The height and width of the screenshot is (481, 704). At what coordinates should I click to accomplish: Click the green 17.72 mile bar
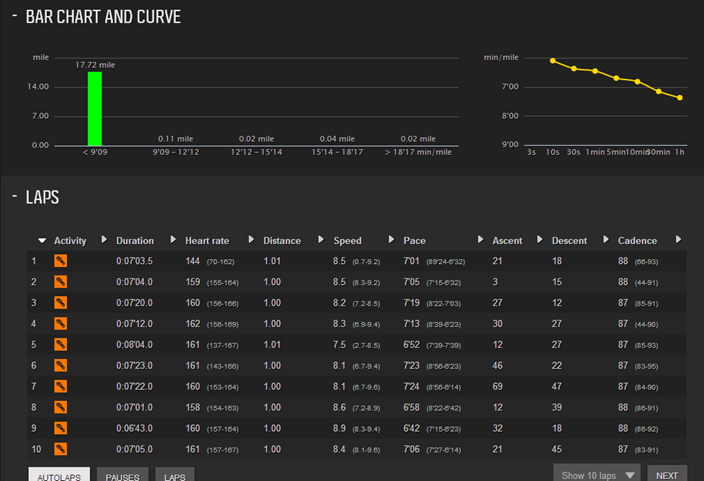(95, 108)
